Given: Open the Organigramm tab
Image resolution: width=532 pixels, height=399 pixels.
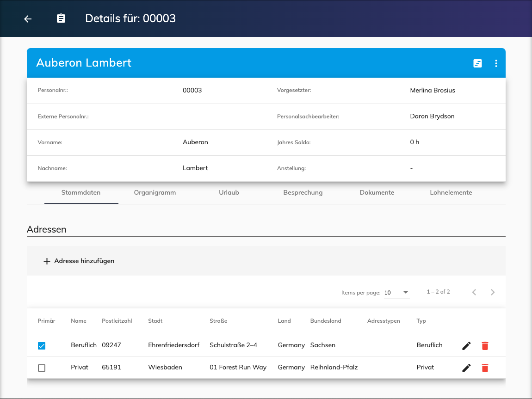Looking at the screenshot, I should coord(155,192).
